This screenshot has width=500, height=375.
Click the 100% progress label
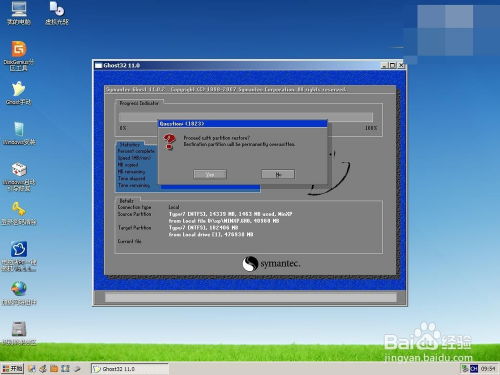[371, 128]
